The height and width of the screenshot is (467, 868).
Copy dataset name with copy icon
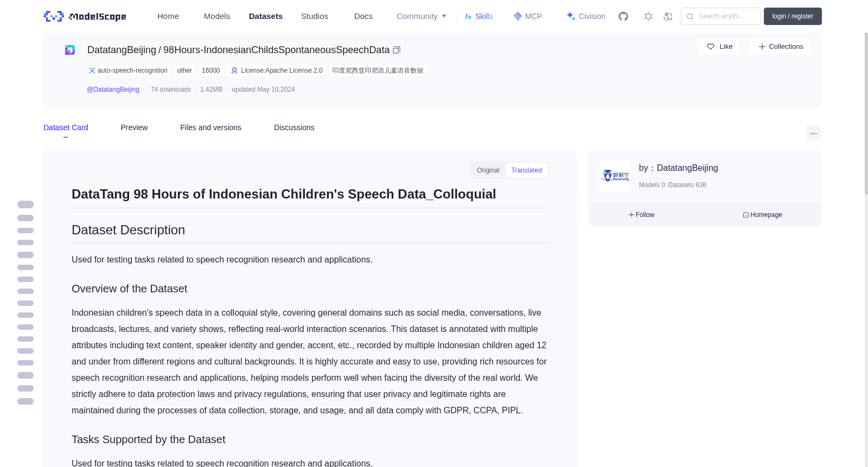[397, 50]
